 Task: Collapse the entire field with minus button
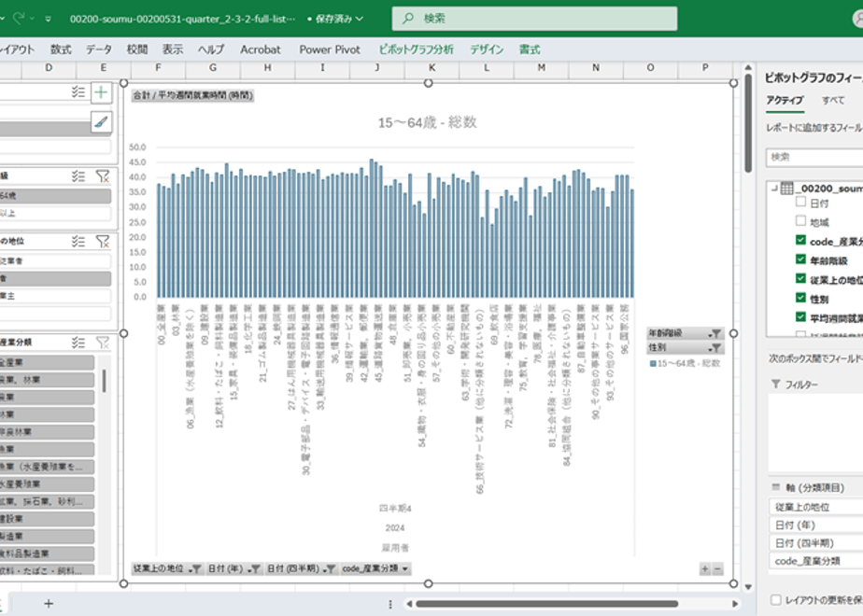click(717, 569)
